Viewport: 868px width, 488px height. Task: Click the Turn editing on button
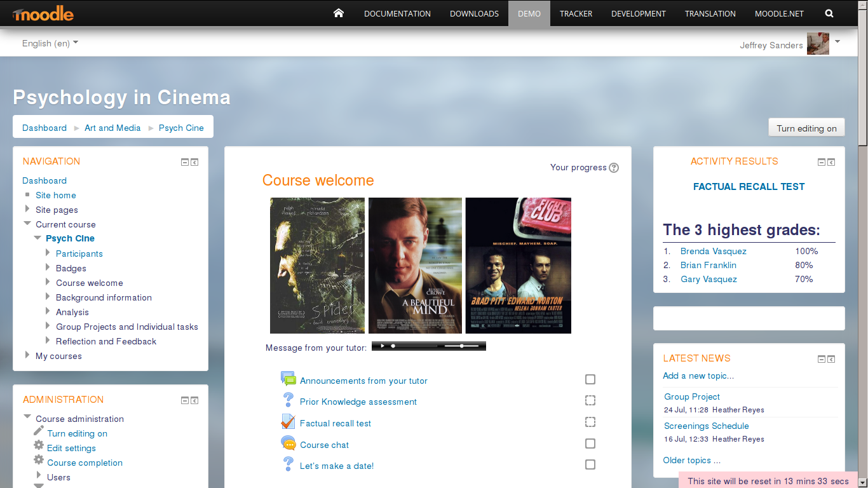806,128
